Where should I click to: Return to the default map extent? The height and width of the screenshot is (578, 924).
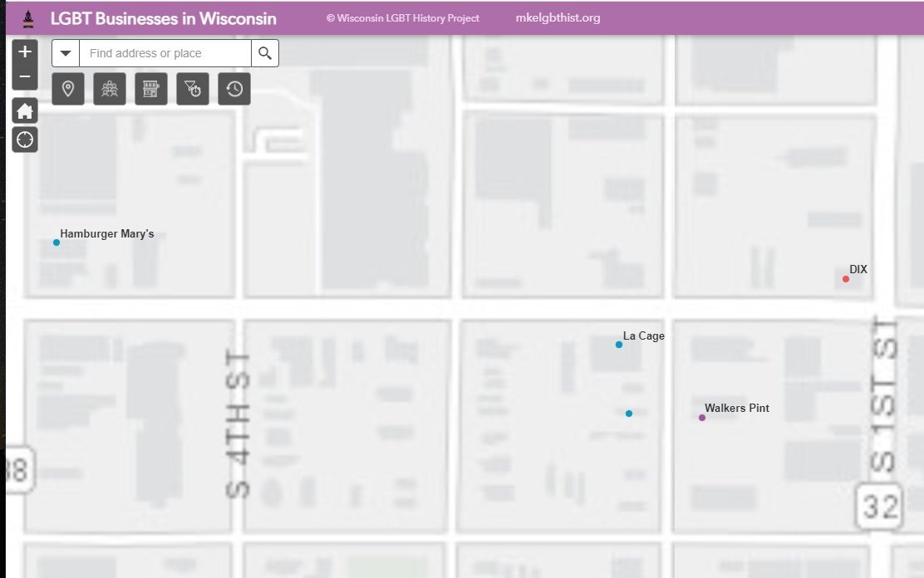(25, 111)
